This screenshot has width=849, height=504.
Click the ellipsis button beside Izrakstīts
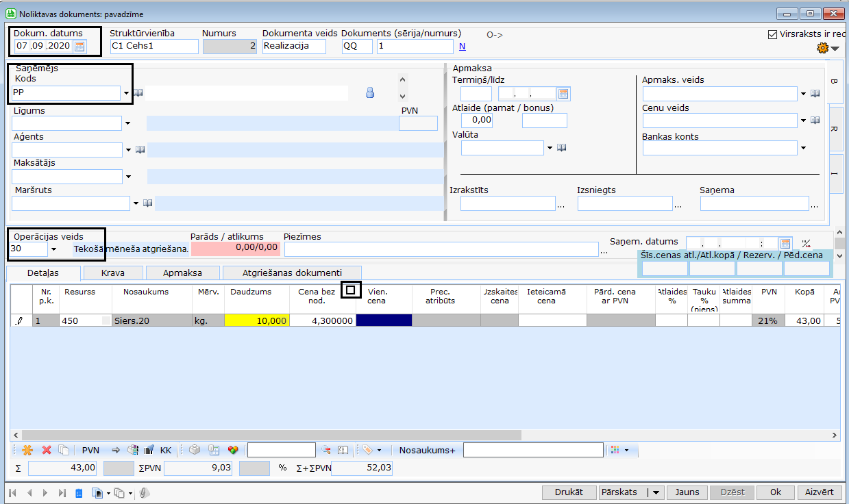[561, 205]
